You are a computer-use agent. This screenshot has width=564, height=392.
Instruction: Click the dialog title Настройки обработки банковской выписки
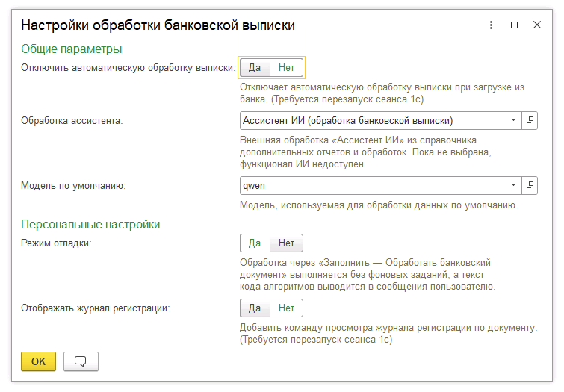click(x=158, y=25)
